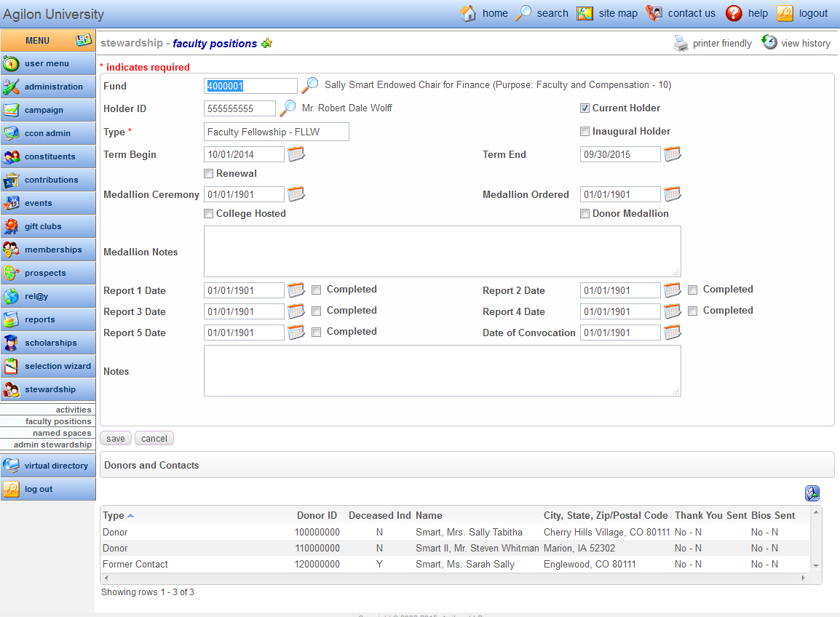Viewport: 840px width, 617px height.
Task: Click the donors table horizontal scrollbar
Action: (x=456, y=578)
